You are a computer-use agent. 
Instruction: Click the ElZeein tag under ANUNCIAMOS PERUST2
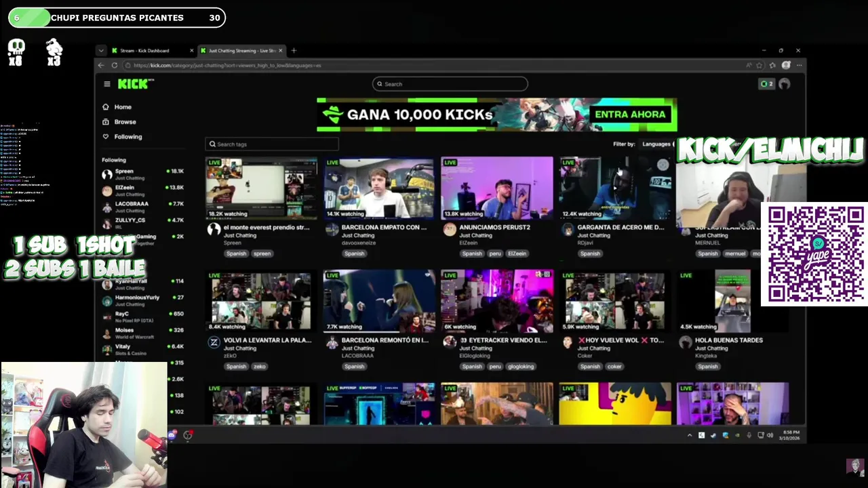tap(517, 253)
